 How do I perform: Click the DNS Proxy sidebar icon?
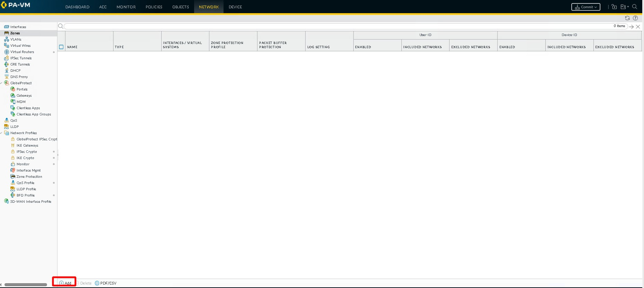tap(6, 77)
